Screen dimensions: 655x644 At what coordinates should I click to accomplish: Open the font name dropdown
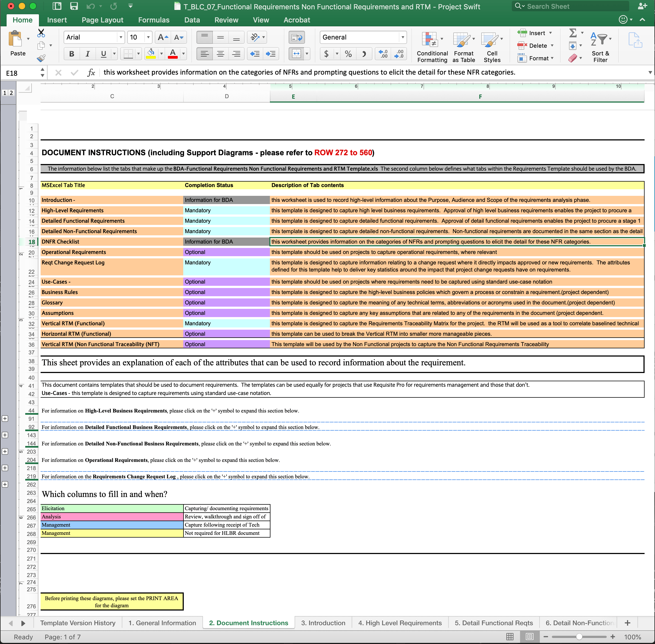pos(121,37)
